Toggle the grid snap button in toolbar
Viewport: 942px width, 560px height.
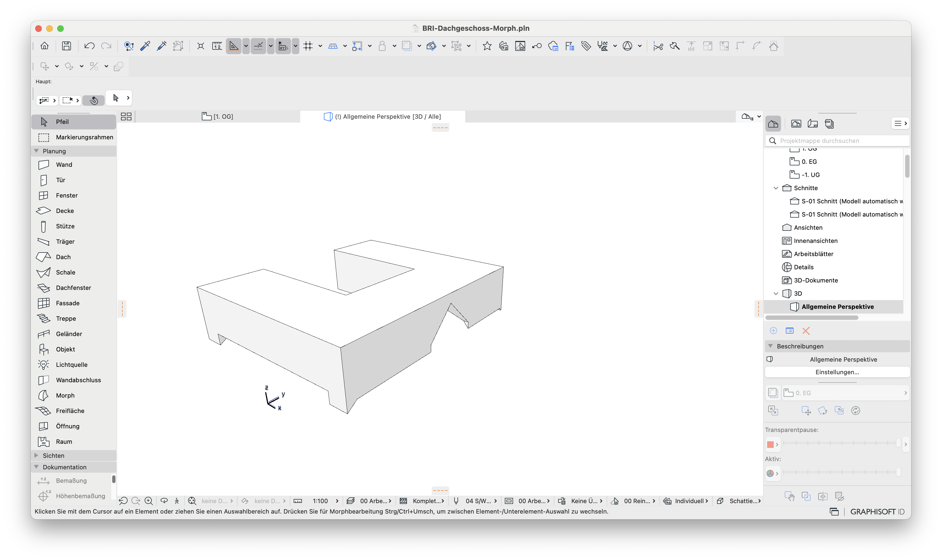click(x=308, y=46)
